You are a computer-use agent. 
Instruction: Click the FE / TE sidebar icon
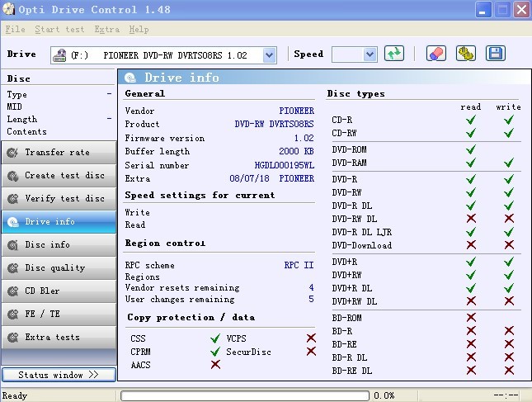[x=12, y=315]
